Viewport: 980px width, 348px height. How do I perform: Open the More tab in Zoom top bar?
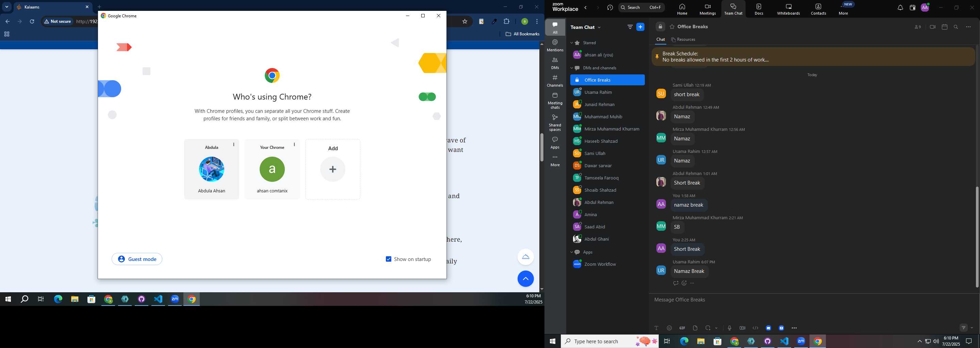point(844,9)
